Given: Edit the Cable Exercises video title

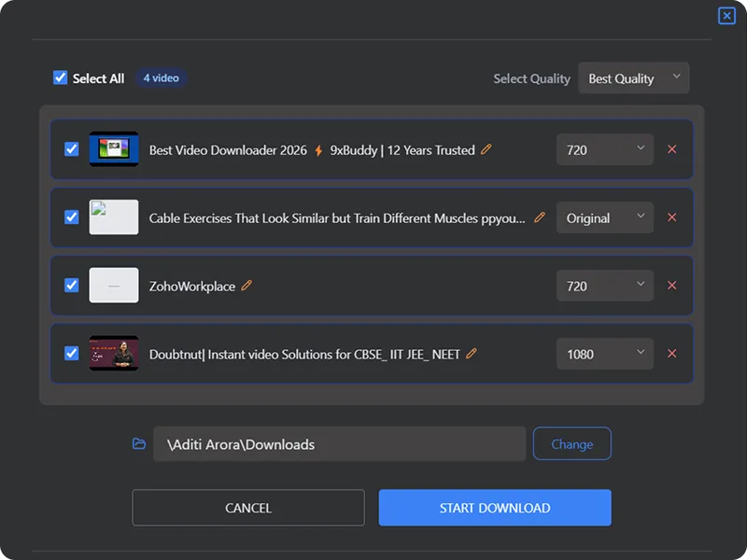Looking at the screenshot, I should tap(540, 217).
